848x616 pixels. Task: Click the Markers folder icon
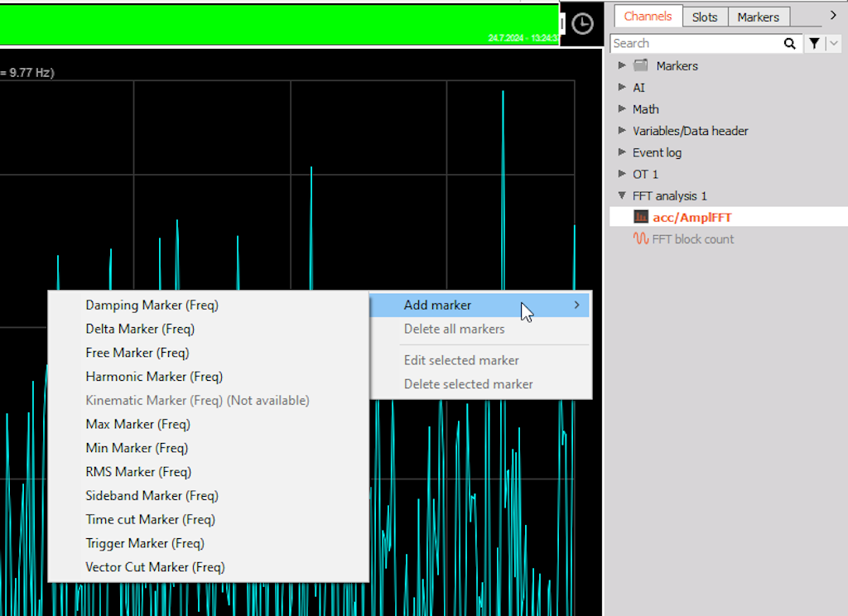[641, 66]
